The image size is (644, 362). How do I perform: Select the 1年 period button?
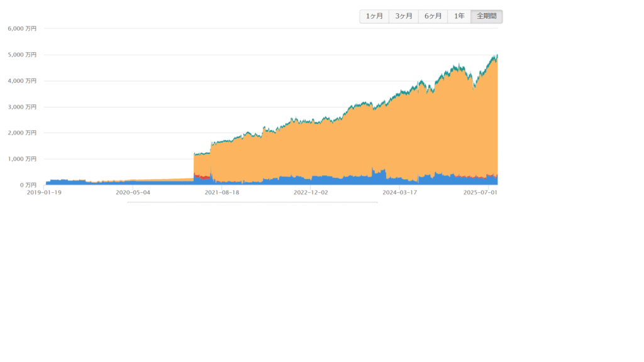459,16
